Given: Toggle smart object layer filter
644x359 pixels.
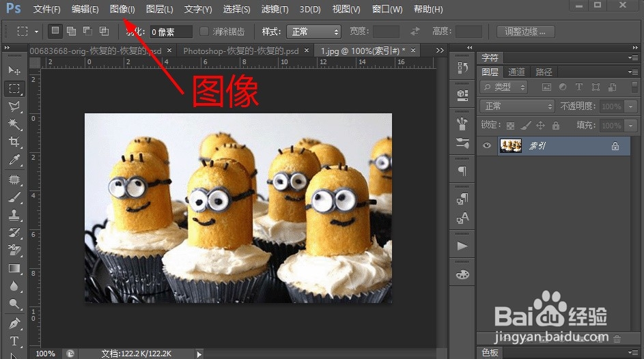Looking at the screenshot, I should [612, 87].
